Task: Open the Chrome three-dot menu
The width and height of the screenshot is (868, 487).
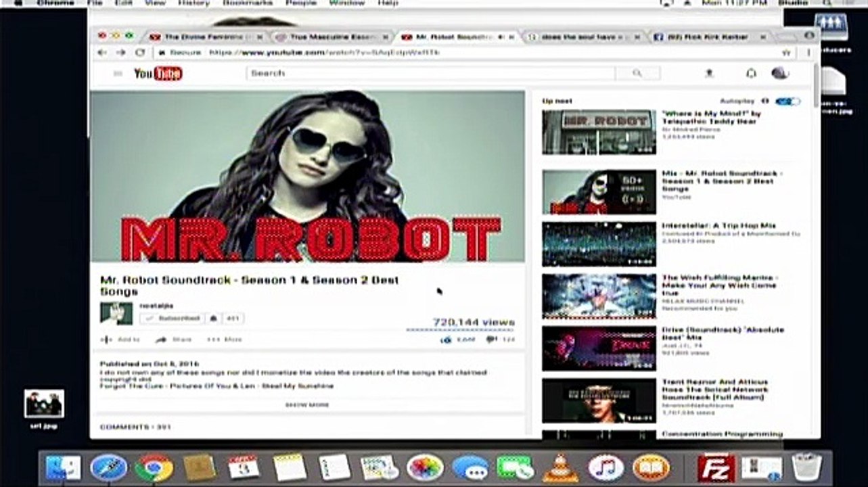Action: point(808,52)
